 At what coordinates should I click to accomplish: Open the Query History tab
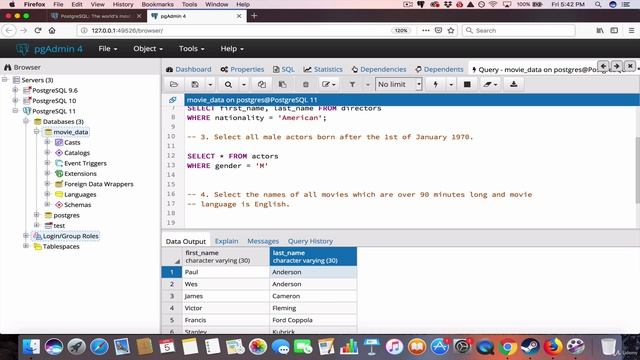(x=310, y=241)
